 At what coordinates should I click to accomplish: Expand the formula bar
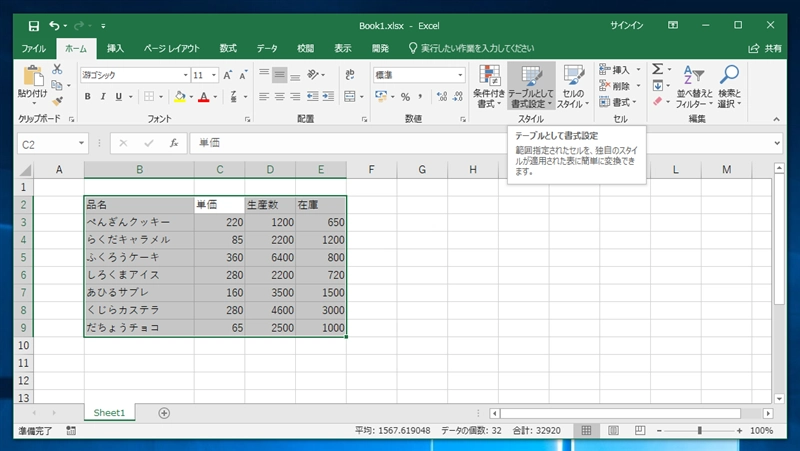[x=777, y=143]
